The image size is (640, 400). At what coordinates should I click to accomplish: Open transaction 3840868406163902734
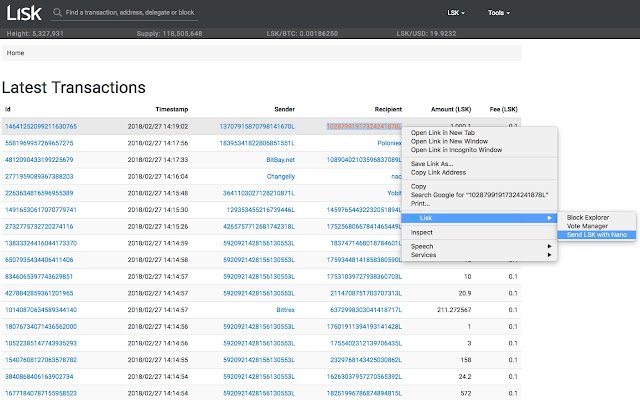click(39, 377)
